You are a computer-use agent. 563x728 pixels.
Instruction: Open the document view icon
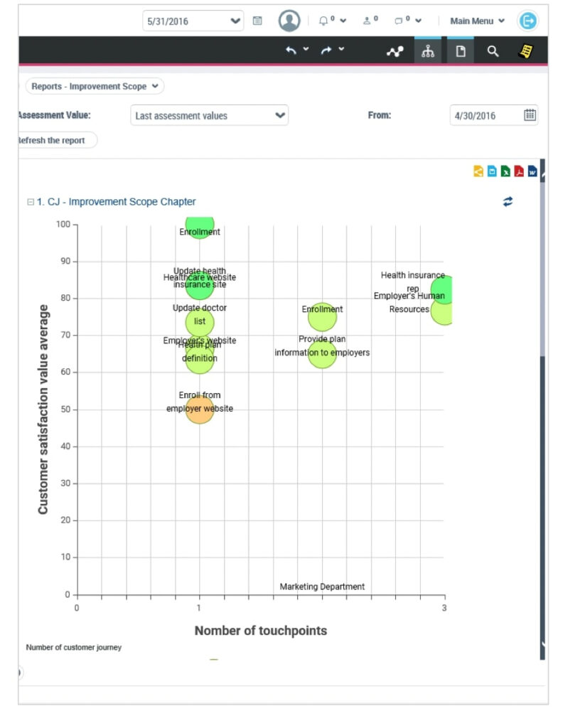[461, 50]
